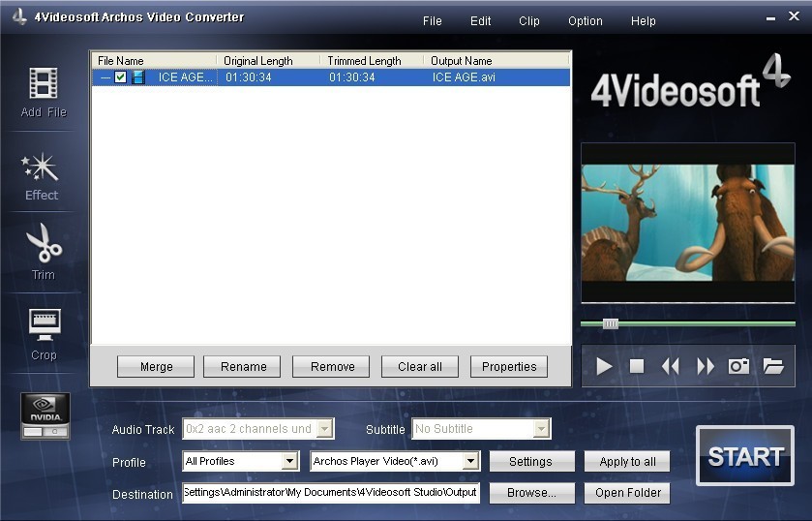Uncheck the ICE AGE file checkbox
812x521 pixels.
click(x=121, y=77)
